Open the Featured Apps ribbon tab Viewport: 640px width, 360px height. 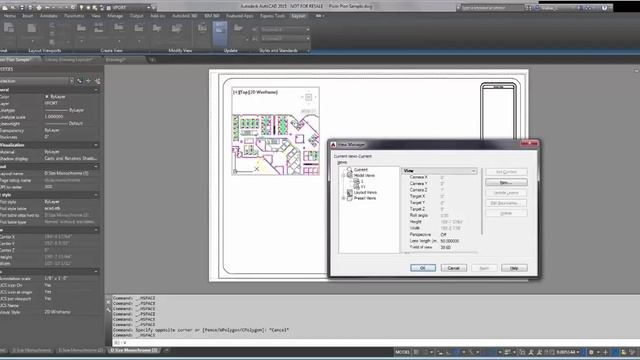240,16
